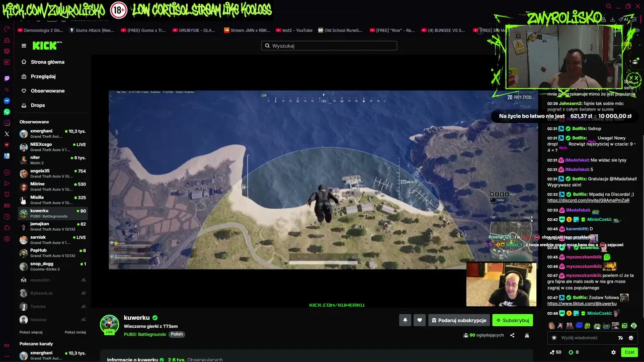This screenshot has height=362, width=644.
Task: Open chat settings gear
Action: [613, 352]
